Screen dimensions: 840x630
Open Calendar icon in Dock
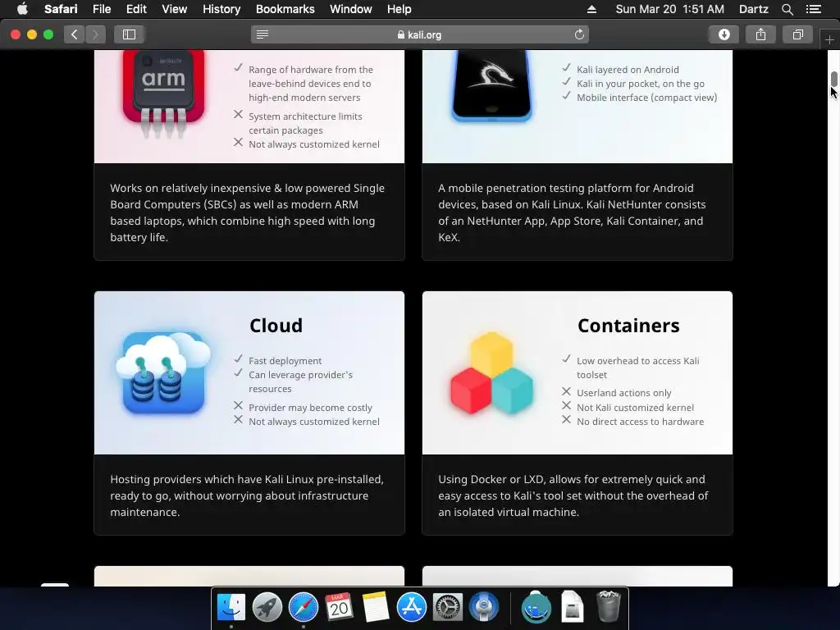pyautogui.click(x=339, y=607)
